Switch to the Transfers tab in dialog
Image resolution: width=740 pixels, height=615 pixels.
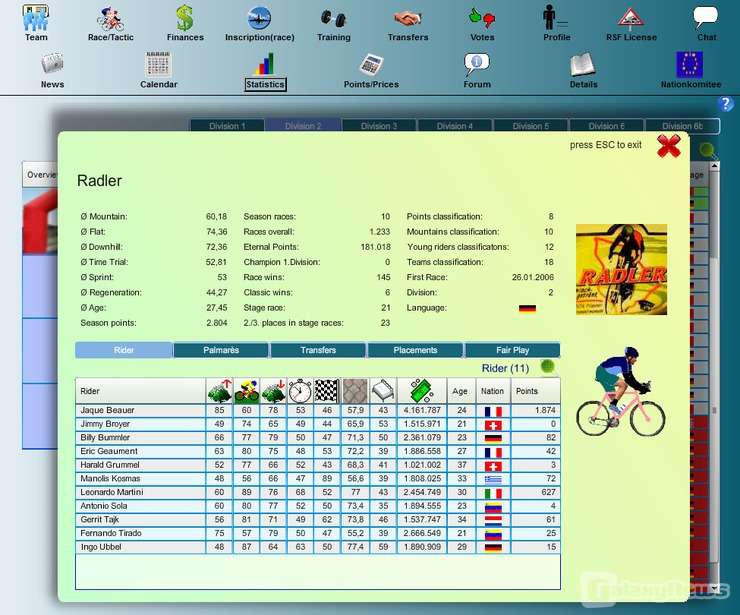tap(318, 350)
